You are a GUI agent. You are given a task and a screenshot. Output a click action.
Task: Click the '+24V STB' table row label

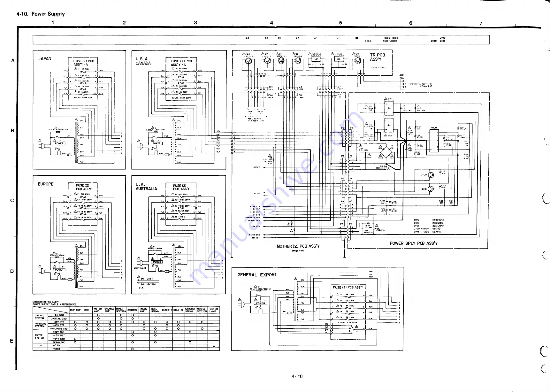tap(58, 339)
